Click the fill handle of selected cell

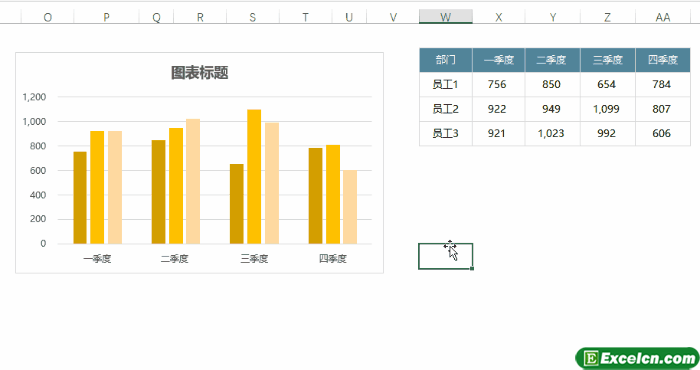coord(472,269)
